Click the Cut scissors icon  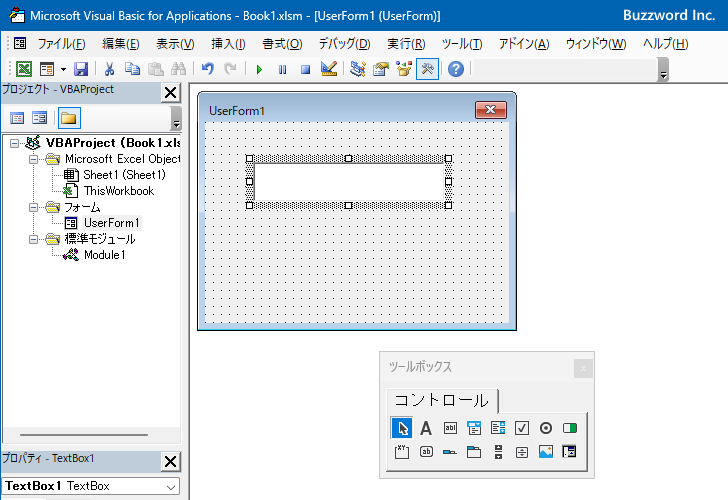pos(109,69)
